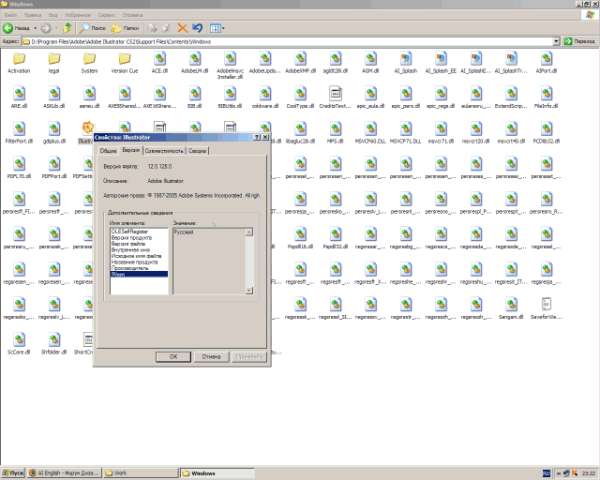Select the CoolType.dll file
This screenshot has height=480, width=600.
(300, 98)
